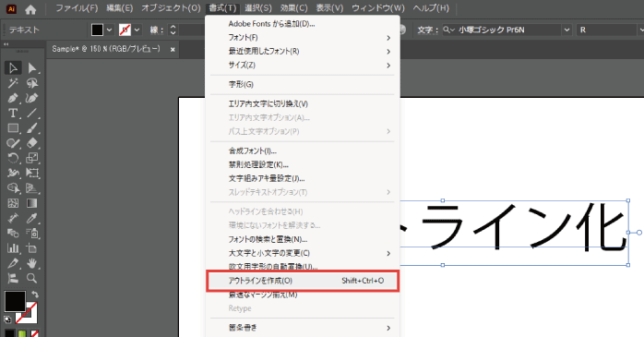
Task: Open the 編集(E) menu
Action: click(120, 8)
